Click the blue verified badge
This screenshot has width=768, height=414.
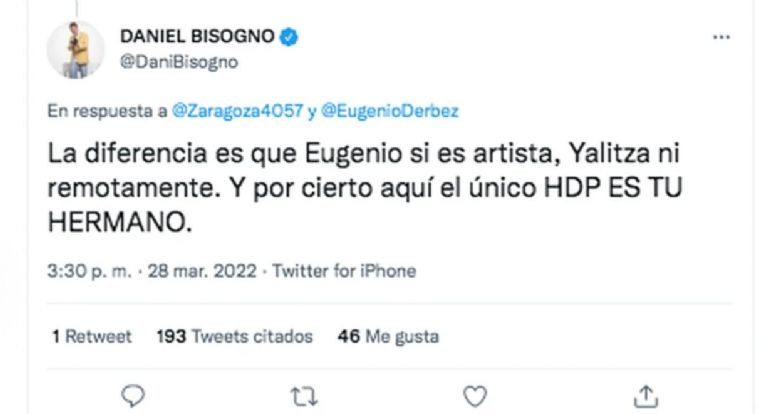coord(289,37)
